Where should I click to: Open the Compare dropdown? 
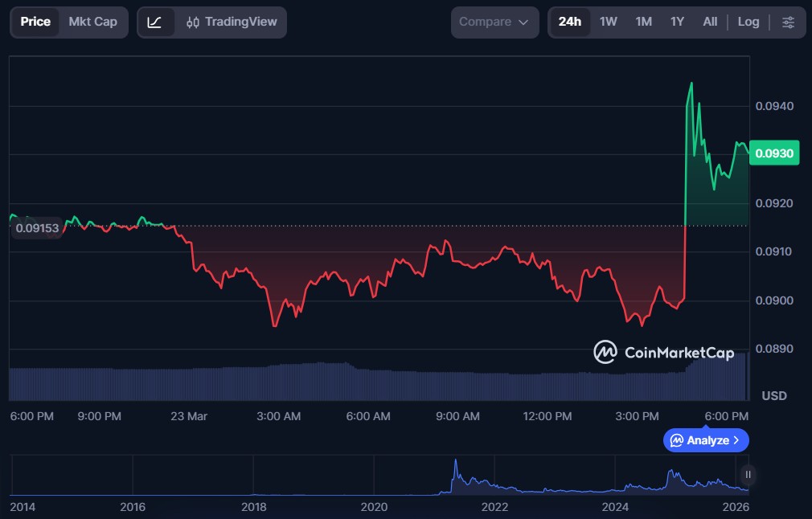[x=494, y=22]
